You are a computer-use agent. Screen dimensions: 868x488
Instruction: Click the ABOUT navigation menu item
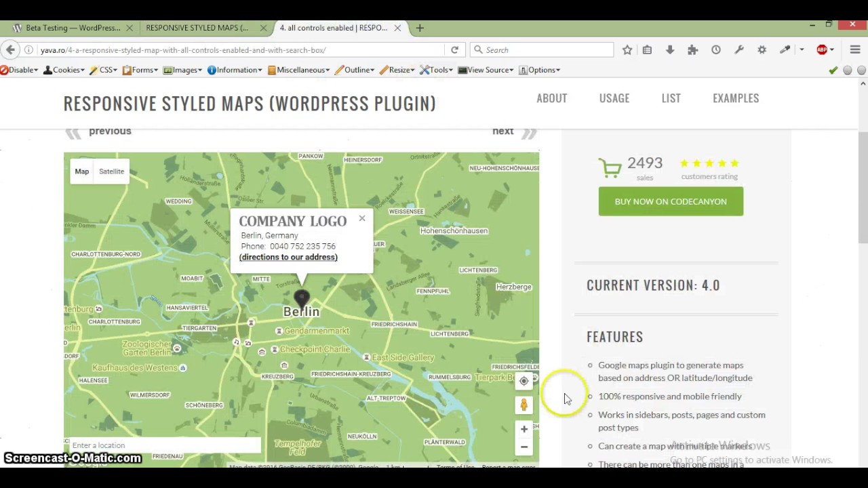(552, 98)
